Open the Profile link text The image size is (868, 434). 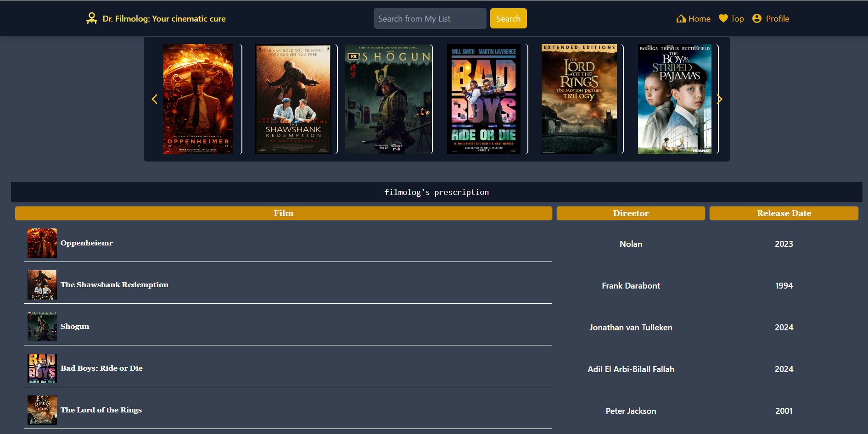point(778,19)
